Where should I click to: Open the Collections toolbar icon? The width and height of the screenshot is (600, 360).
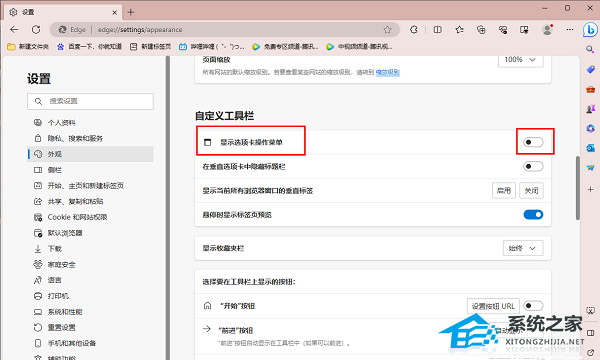(481, 29)
